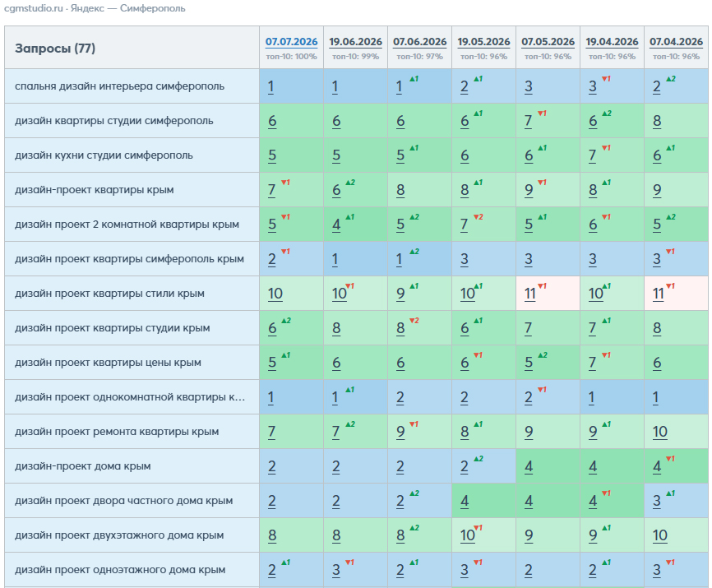The image size is (712, 588).
Task: Open position 7 for дизайн-проект квартиры крым 07.07.2026
Action: [x=271, y=190]
